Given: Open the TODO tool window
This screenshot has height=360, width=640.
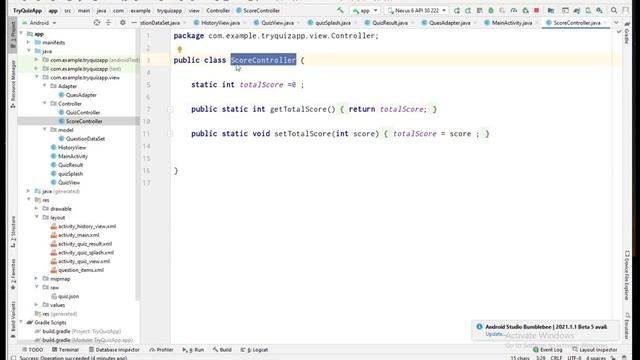Looking at the screenshot, I should (33, 350).
